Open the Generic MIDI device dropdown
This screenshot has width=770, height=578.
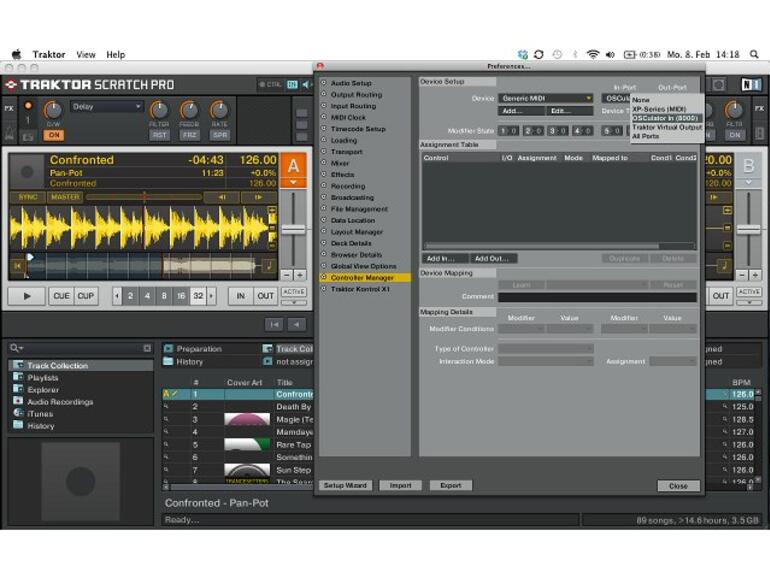546,99
